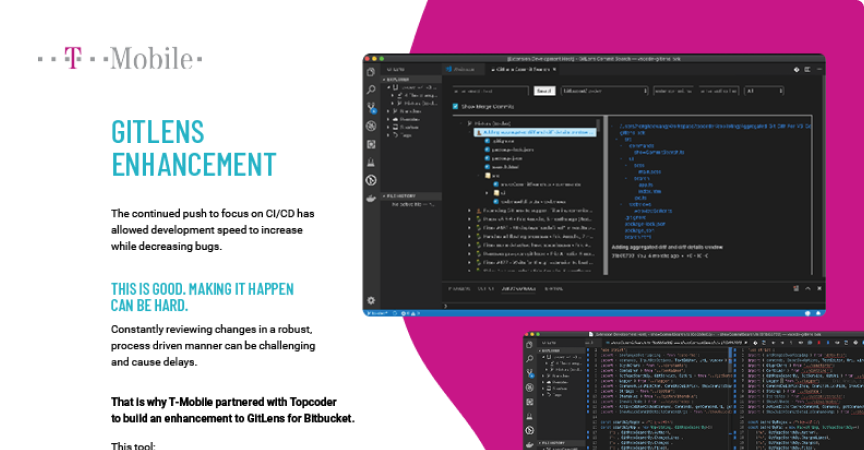
Task: Click the More Actions ellipsis in upper editor title bar
Action: (819, 69)
